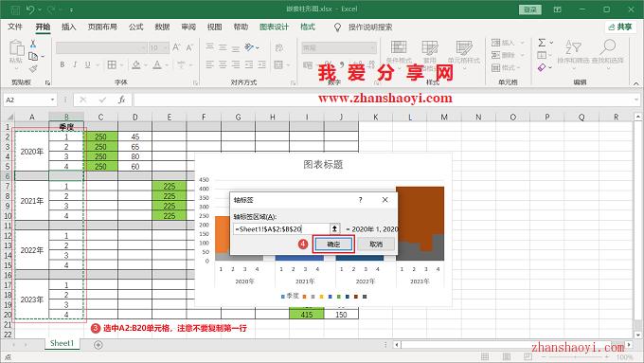Click the Clear eraser icon
Screen dimensions: 644x363
point(542,67)
